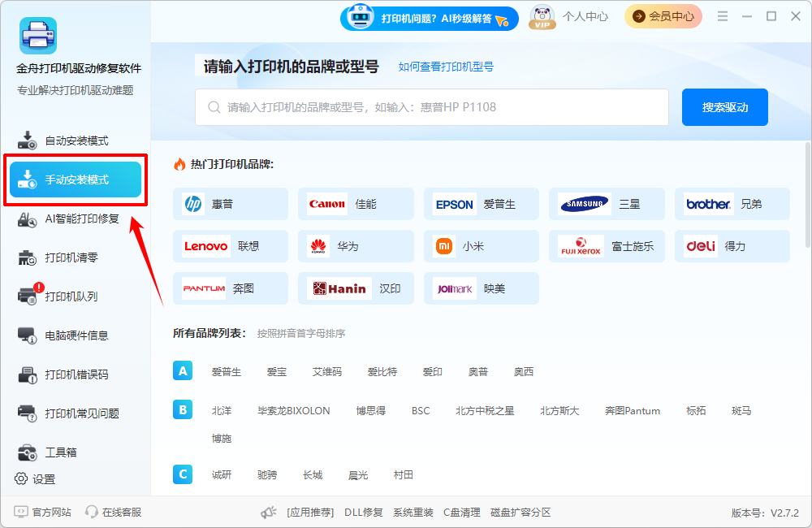Click the 工具箱 toolbox icon
This screenshot has width=812, height=528.
[x=27, y=452]
